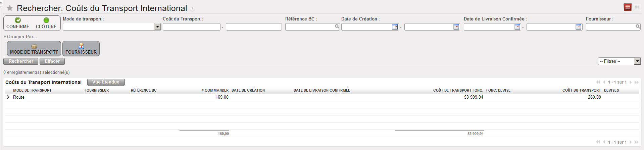Switch to the red list view icon

tap(628, 7)
